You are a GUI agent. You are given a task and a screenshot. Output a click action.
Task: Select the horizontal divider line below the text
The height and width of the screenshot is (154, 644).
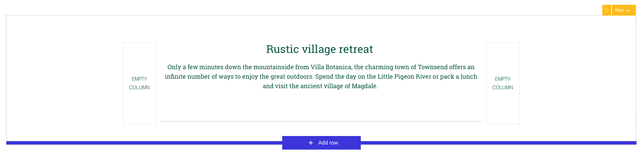321,121
